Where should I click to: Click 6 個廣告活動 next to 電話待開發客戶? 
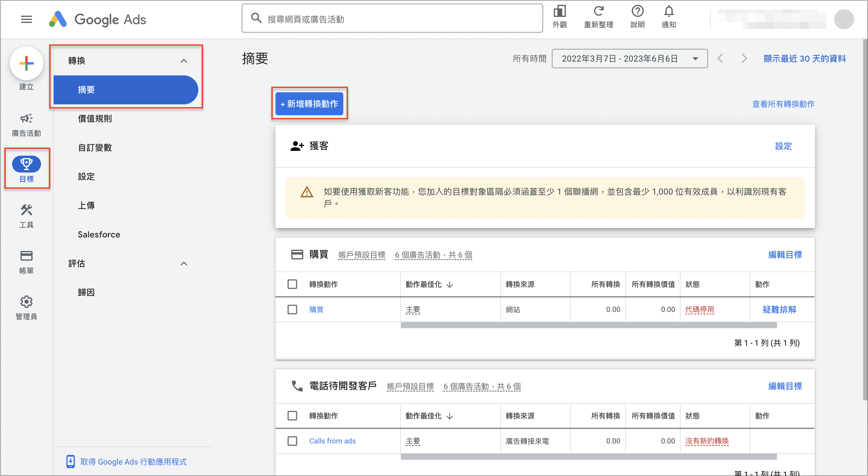482,387
